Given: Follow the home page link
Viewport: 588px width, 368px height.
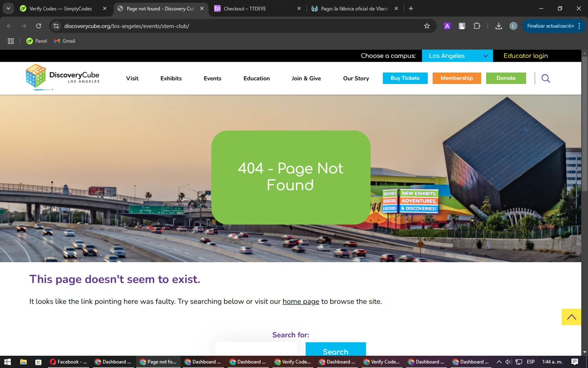Looking at the screenshot, I should pyautogui.click(x=301, y=301).
